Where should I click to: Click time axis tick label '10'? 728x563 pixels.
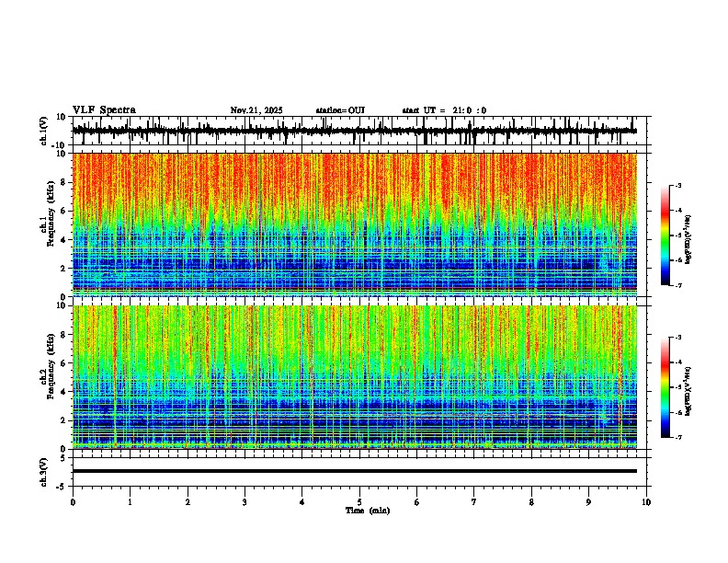[646, 502]
